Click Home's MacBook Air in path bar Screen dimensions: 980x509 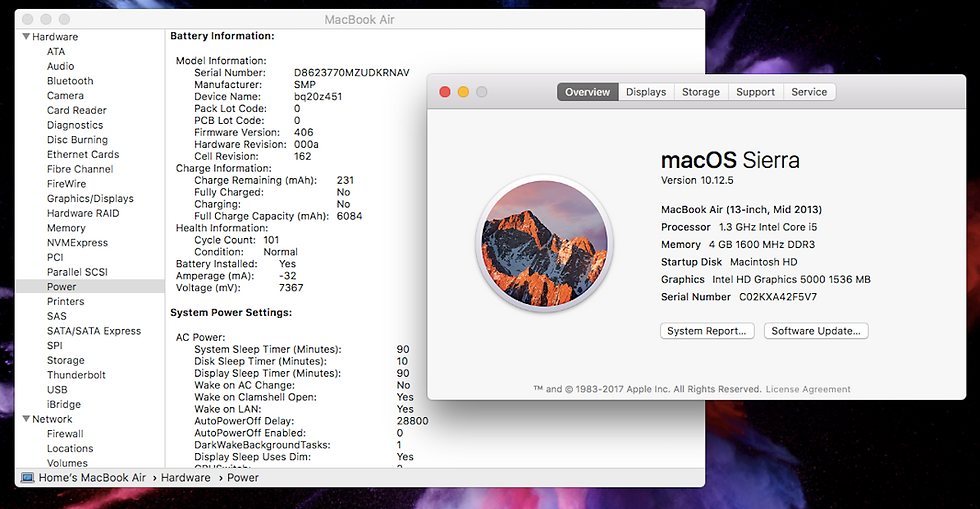[x=92, y=478]
